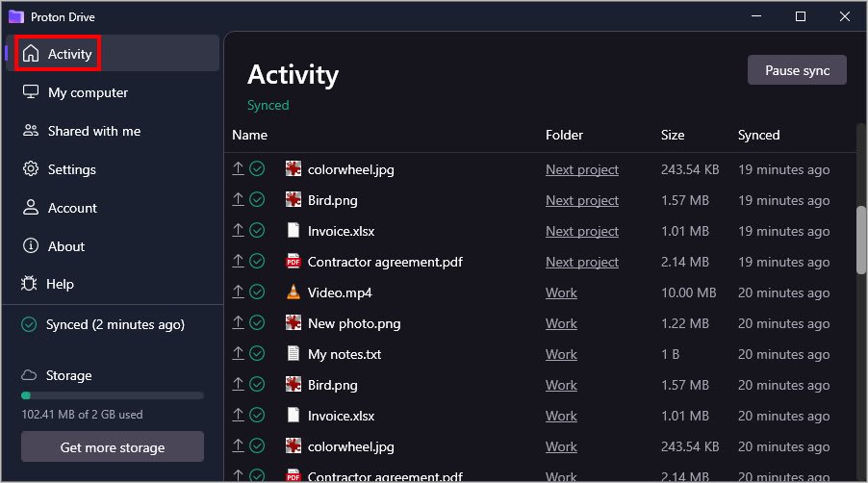Click the Account person icon
Screen dimensions: 868x483
coord(31,208)
